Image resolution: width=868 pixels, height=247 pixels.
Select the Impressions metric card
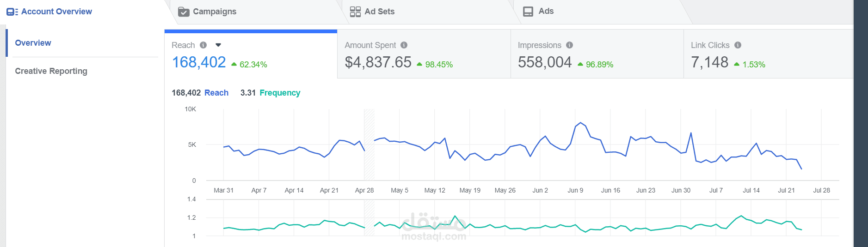(x=597, y=54)
